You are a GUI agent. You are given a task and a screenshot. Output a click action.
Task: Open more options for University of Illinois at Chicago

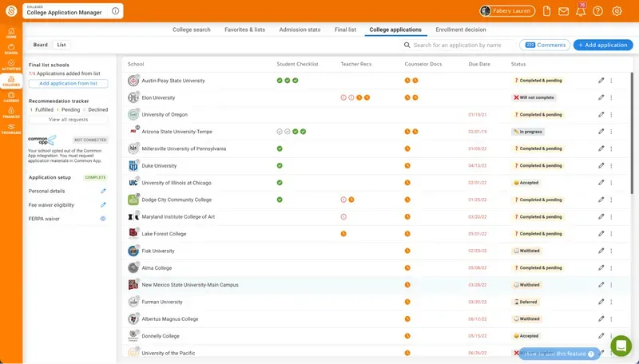point(611,183)
